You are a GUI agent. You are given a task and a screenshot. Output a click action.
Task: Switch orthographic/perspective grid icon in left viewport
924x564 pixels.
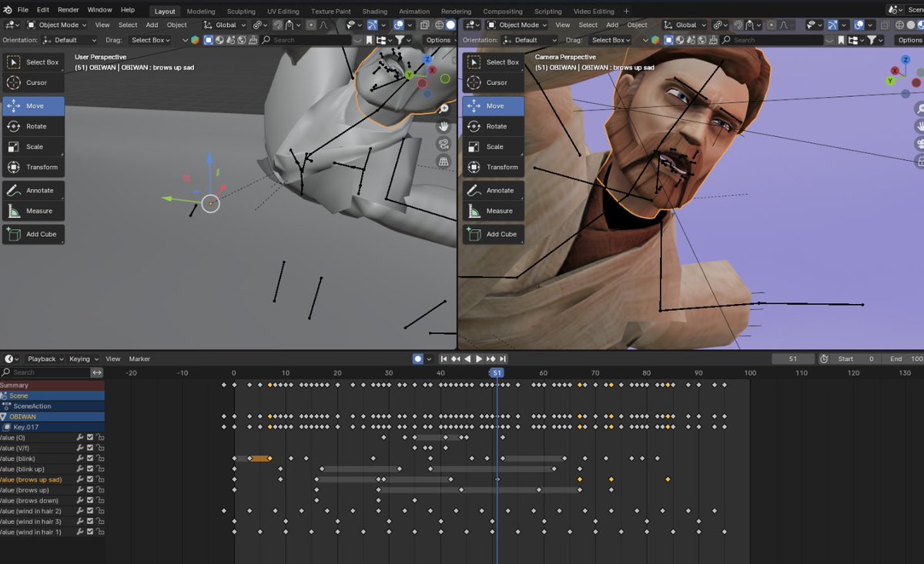point(444,161)
